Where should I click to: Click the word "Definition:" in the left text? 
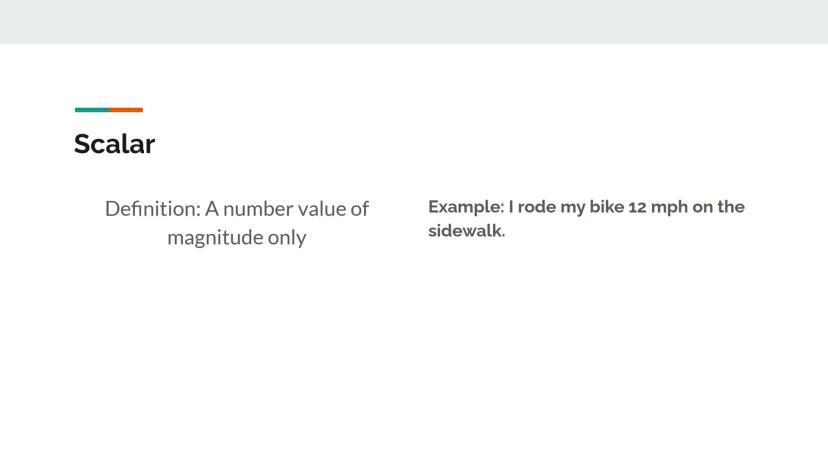click(152, 209)
